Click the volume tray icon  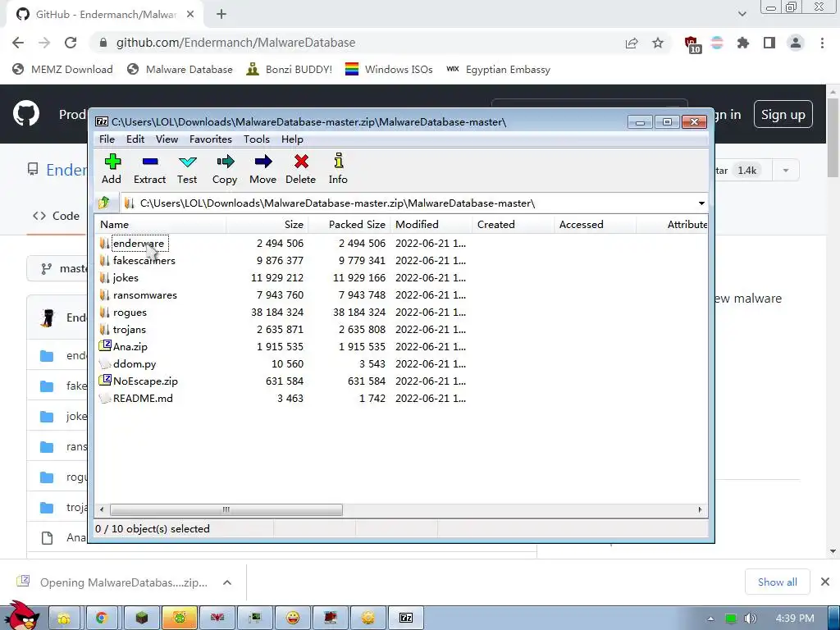click(751, 619)
